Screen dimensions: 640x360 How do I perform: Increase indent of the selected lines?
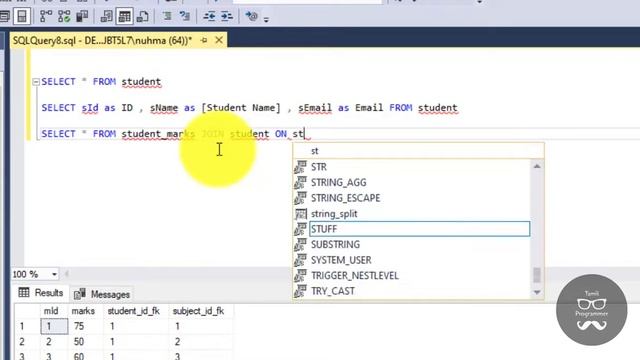click(227, 16)
